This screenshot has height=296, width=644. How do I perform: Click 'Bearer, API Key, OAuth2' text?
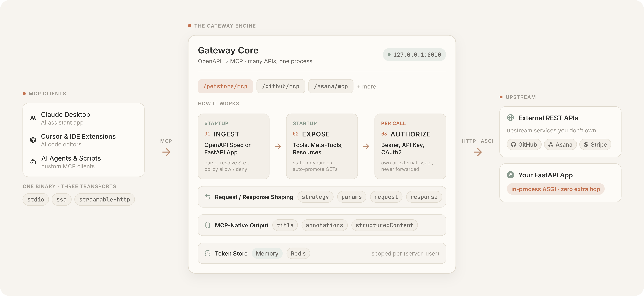tap(403, 148)
